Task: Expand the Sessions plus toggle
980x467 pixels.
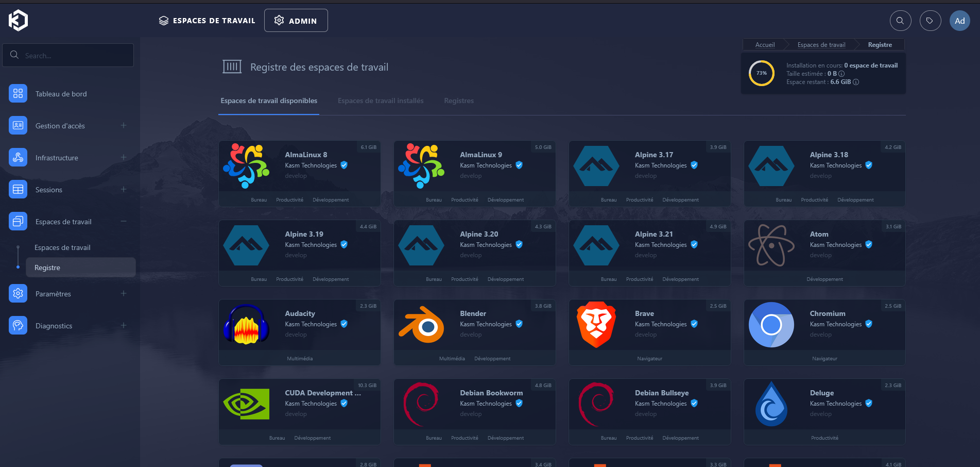Action: point(124,189)
